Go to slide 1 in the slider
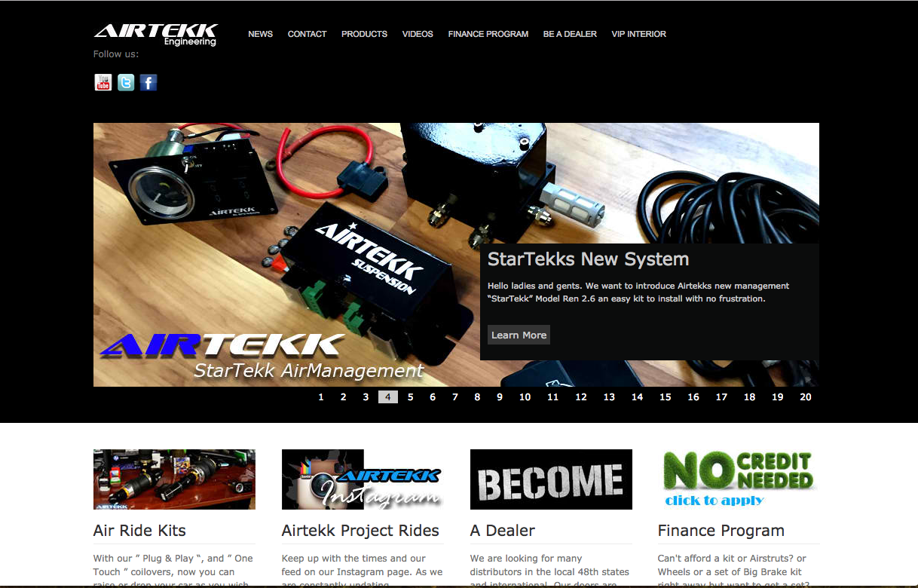The width and height of the screenshot is (918, 588). click(x=321, y=397)
